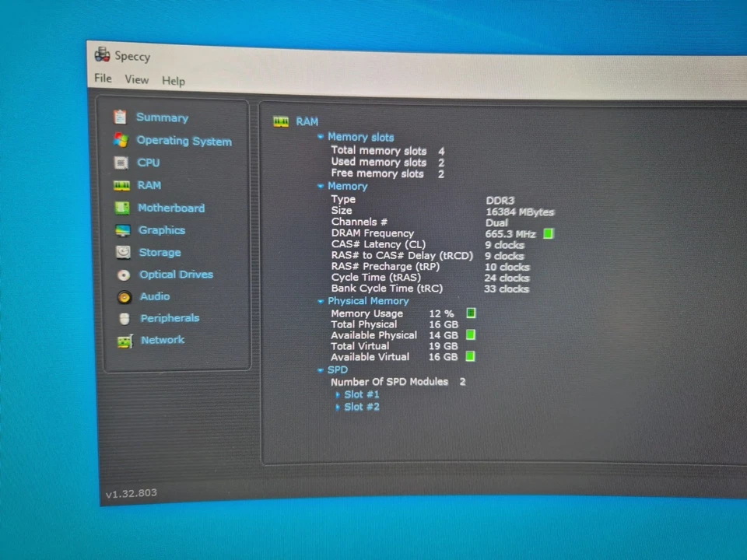Image resolution: width=747 pixels, height=560 pixels.
Task: Select the CPU sidebar icon
Action: click(x=121, y=163)
